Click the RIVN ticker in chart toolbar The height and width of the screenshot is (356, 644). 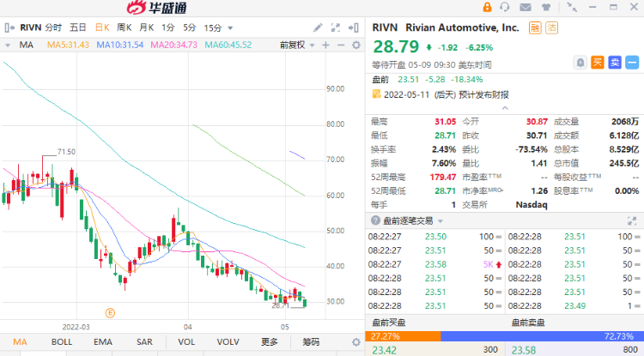tap(31, 27)
